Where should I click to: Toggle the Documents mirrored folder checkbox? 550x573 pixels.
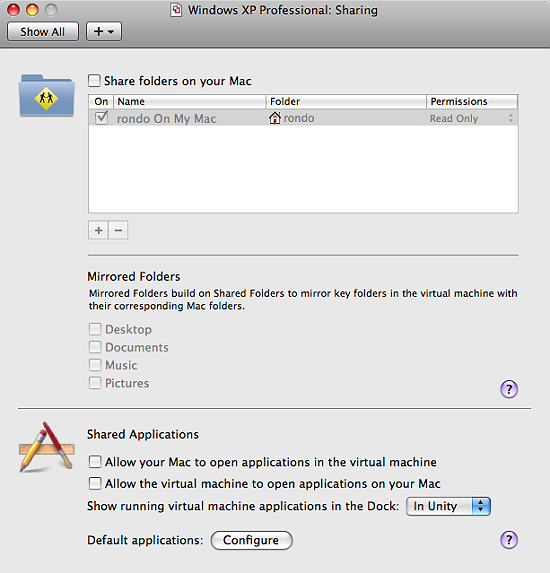[x=95, y=347]
